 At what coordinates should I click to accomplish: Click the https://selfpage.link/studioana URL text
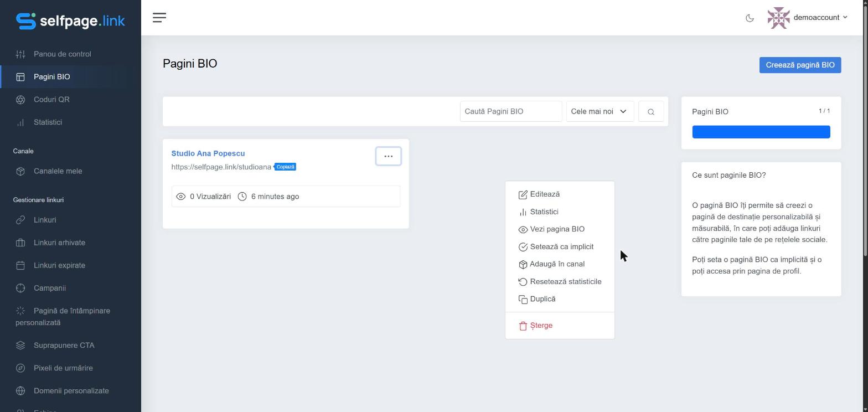[x=221, y=167]
